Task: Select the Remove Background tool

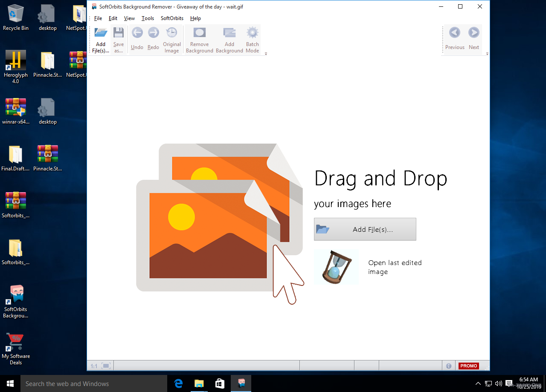Action: click(199, 40)
